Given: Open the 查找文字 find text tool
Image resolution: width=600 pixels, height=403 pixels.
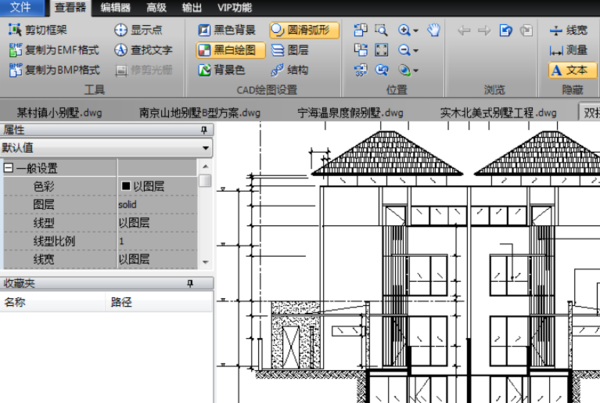Looking at the screenshot, I should tap(143, 50).
